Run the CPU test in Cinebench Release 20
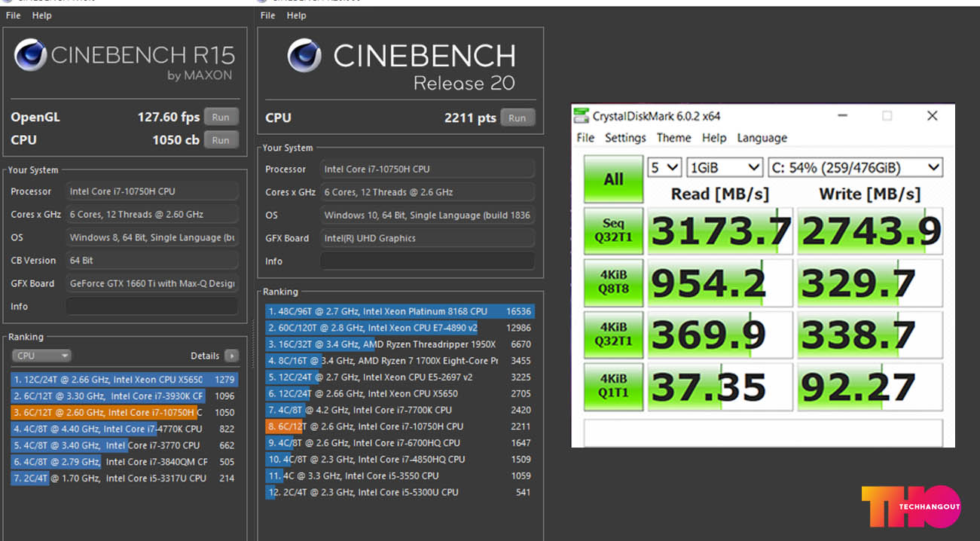 click(x=517, y=118)
